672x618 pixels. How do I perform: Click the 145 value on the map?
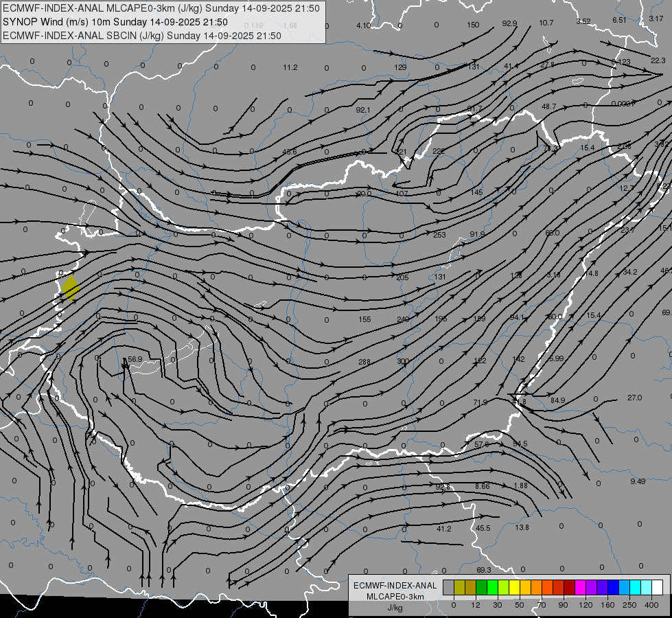476,192
